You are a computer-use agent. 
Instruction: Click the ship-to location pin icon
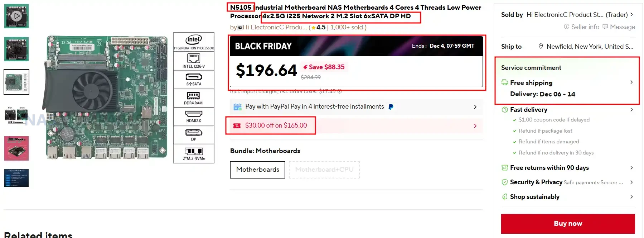coord(541,46)
